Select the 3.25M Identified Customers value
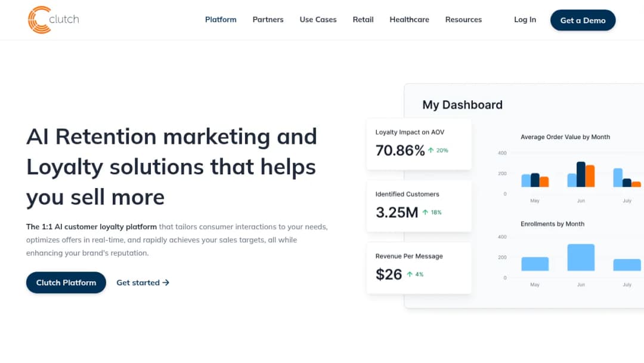The image size is (644, 363). [397, 212]
